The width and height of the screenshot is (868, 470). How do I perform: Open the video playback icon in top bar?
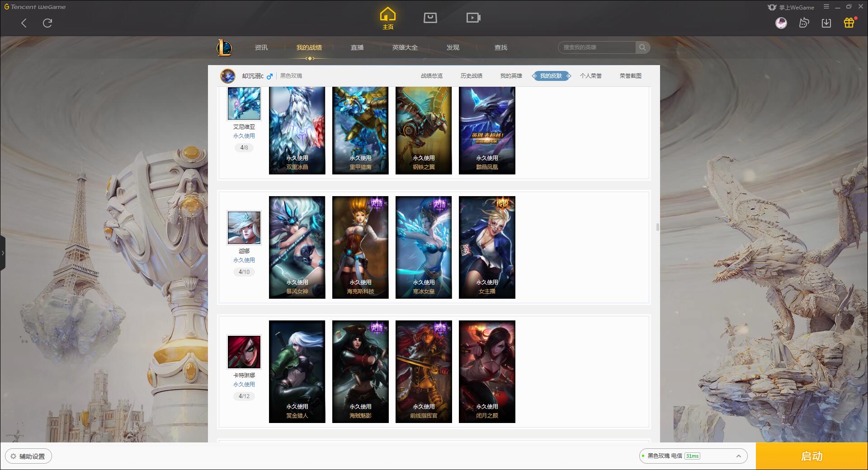click(473, 18)
